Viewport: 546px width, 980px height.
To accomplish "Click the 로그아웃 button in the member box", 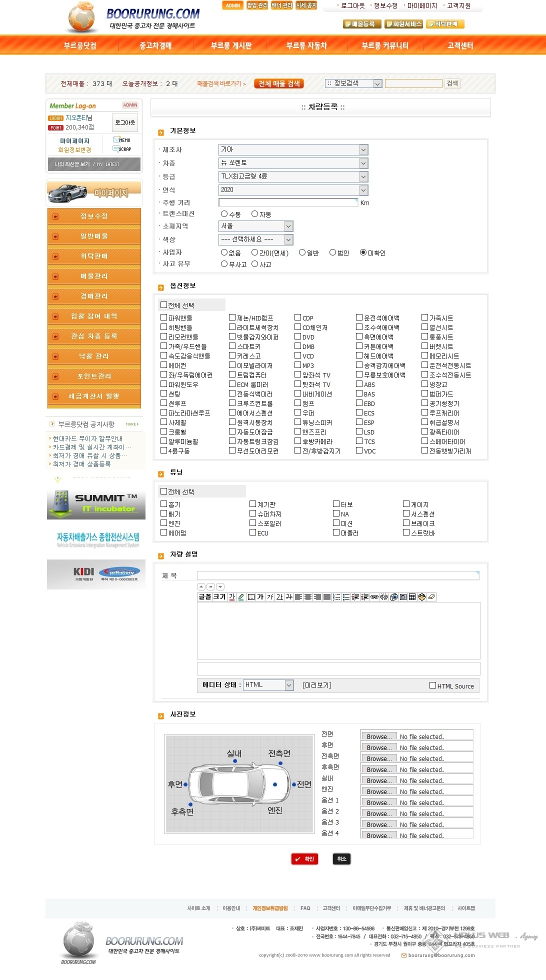I will click(125, 122).
